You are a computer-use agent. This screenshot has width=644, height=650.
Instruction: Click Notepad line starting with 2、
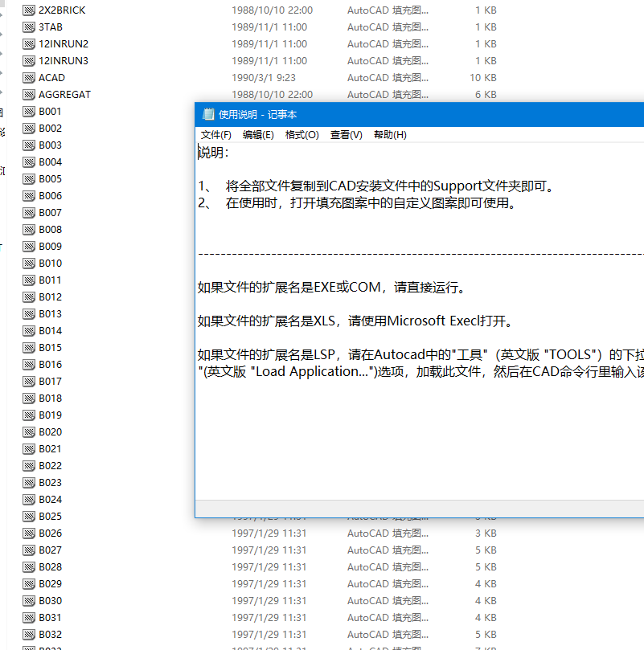tap(358, 203)
